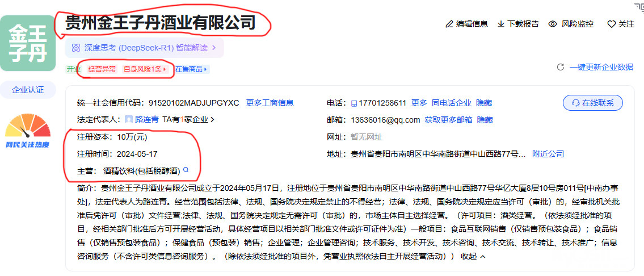Image resolution: width=644 pixels, height=276 pixels.
Task: Open the 在售商品 tag
Action: [x=192, y=69]
